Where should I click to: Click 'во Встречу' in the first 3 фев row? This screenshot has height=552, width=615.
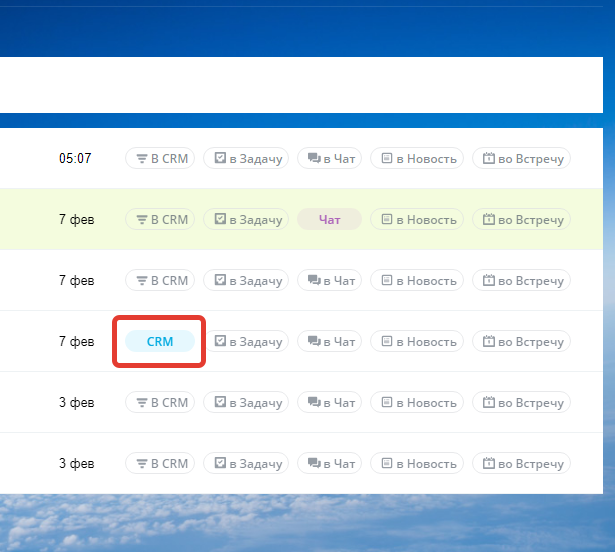[x=521, y=402]
